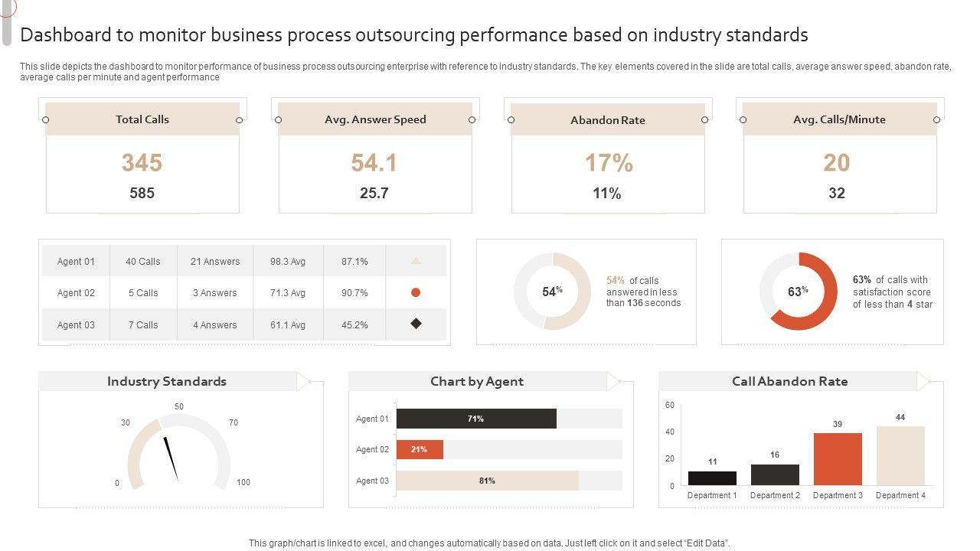Click the 54% donut chart center
The image size is (980, 551).
pos(552,292)
